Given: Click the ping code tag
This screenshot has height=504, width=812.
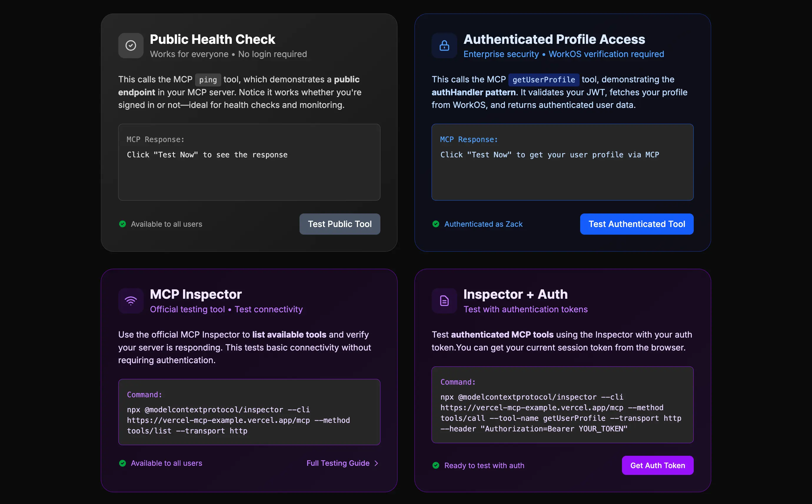Looking at the screenshot, I should [208, 80].
